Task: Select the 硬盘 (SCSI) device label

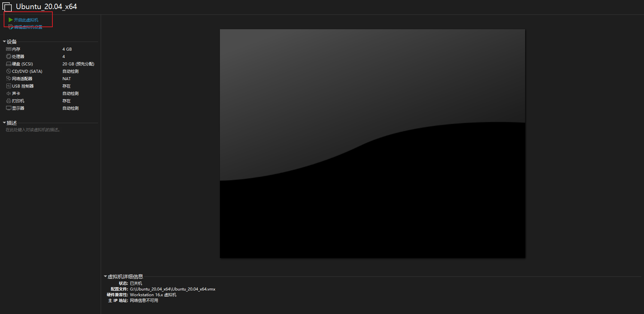Action: [22, 64]
